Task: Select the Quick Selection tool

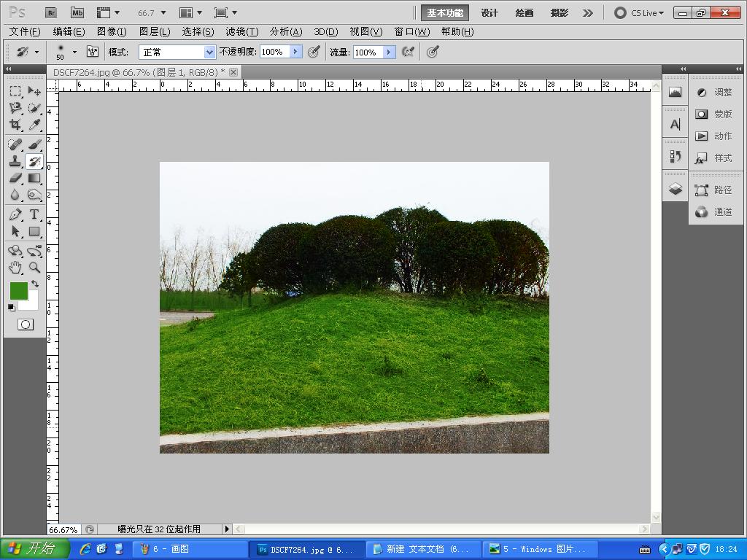Action: [x=34, y=108]
